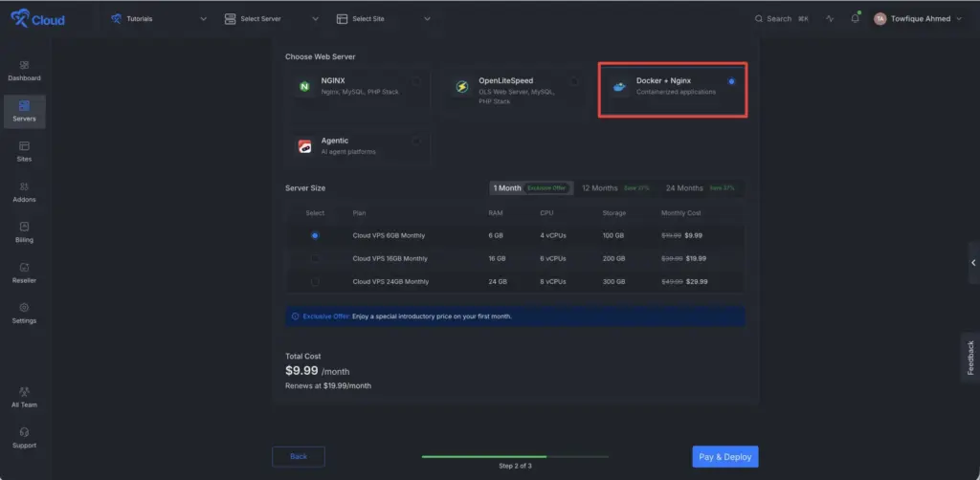
Task: Select the OpenLiteSpeed radio button
Action: pos(574,82)
